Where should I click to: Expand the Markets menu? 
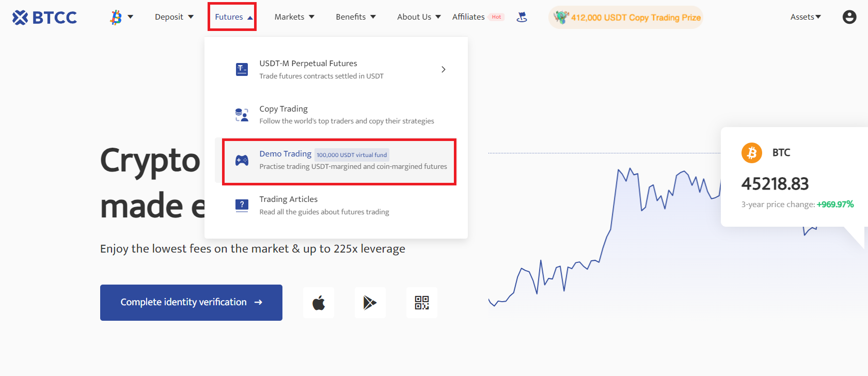tap(294, 17)
